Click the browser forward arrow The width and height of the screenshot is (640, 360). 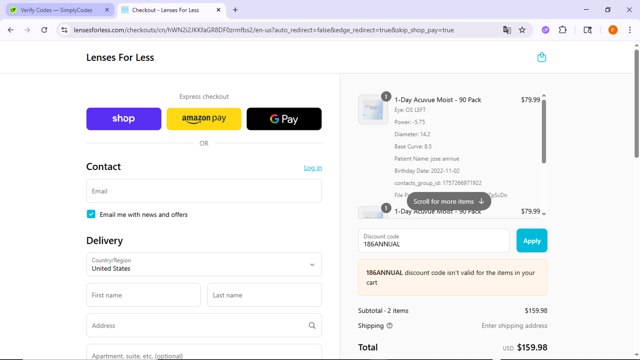click(27, 30)
